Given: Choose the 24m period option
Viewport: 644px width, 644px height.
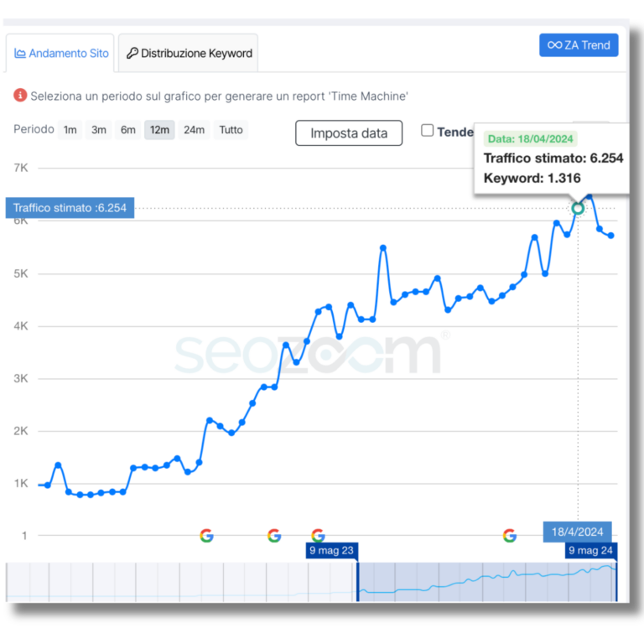Looking at the screenshot, I should tap(194, 130).
